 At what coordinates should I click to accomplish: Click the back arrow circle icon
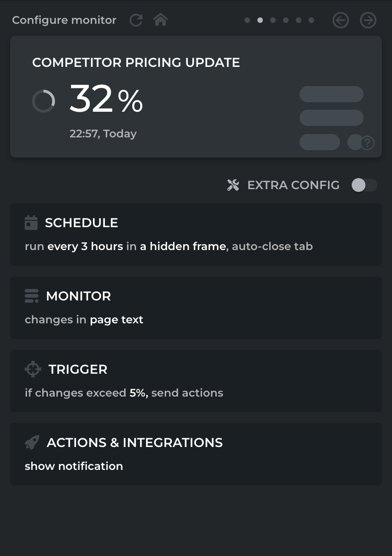[x=341, y=20]
